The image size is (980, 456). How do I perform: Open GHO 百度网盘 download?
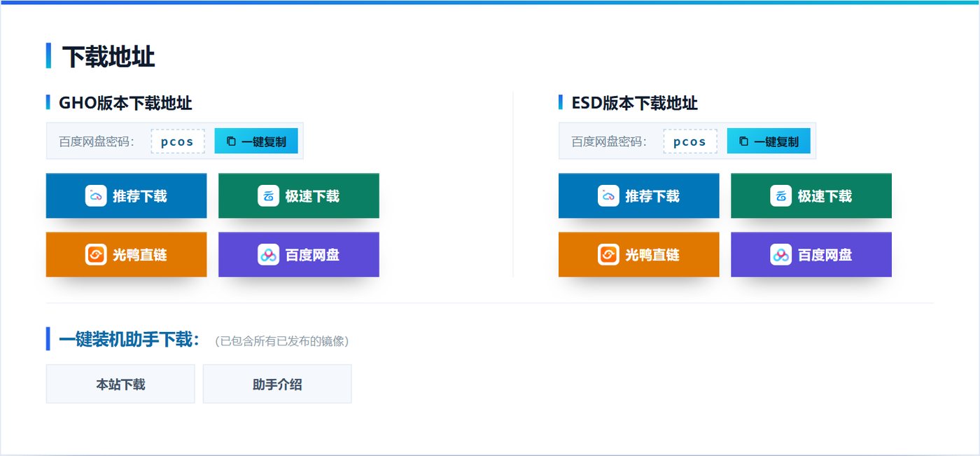click(299, 255)
